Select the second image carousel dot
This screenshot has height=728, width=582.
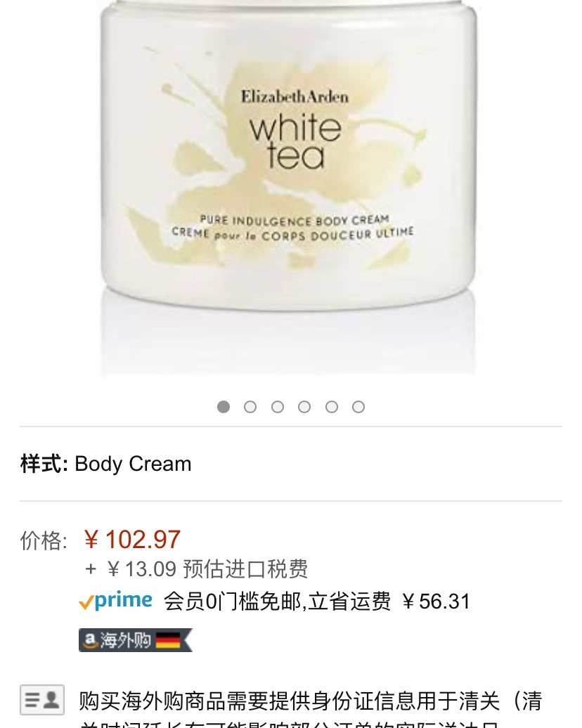point(250,407)
